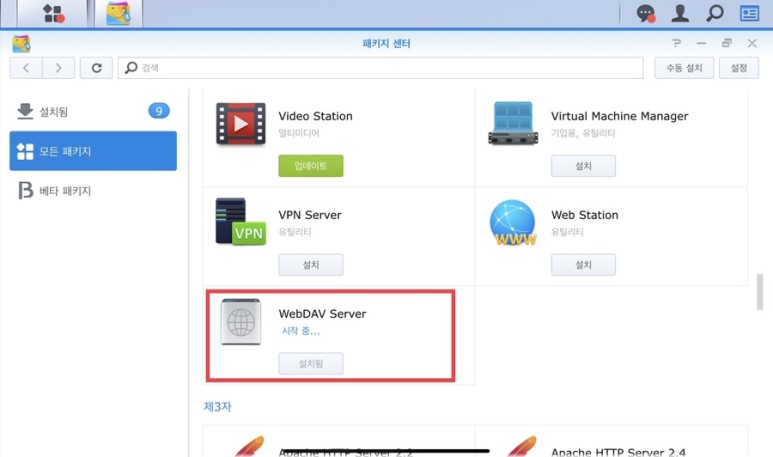This screenshot has height=457, width=773.
Task: Install VPN Server
Action: (311, 265)
